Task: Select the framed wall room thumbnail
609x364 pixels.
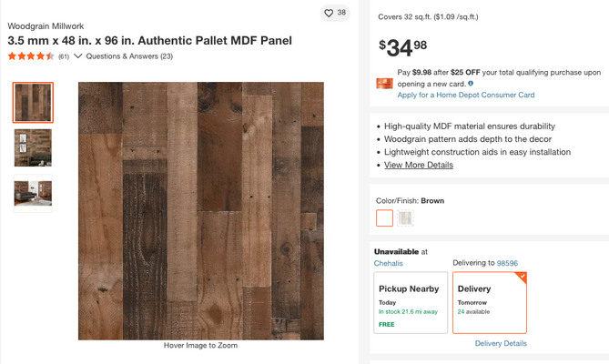Action: pyautogui.click(x=33, y=147)
